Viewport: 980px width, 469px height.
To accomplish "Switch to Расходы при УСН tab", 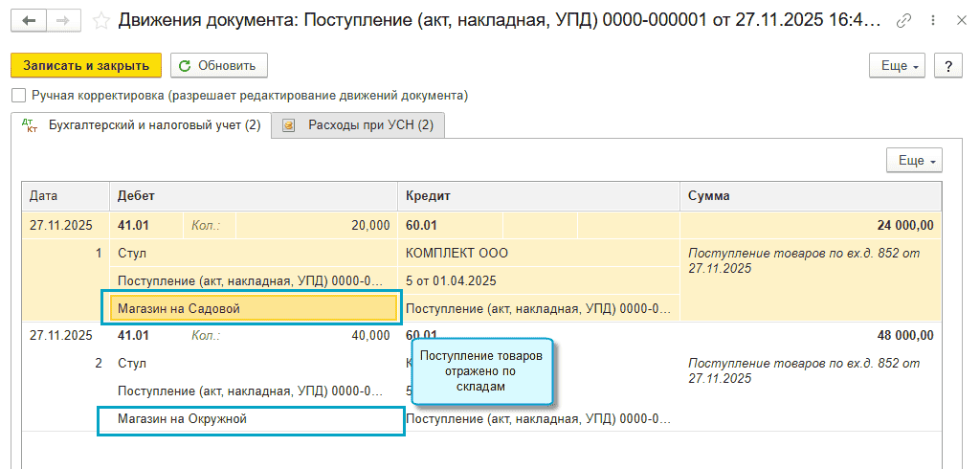I will coord(359,125).
